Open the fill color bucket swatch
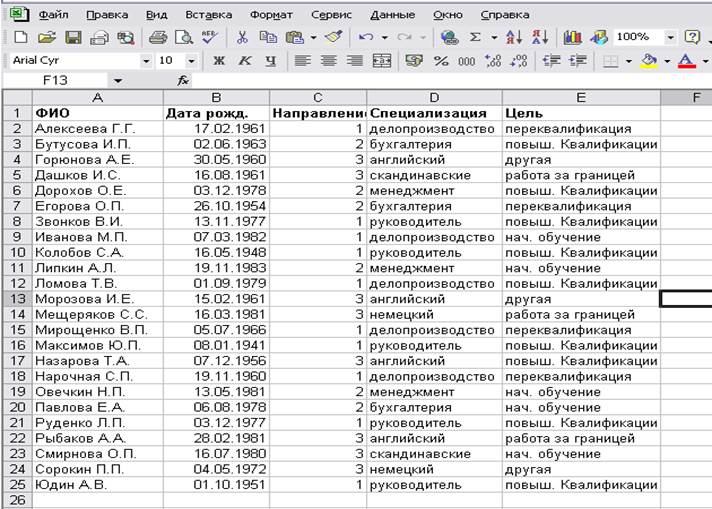 (x=648, y=61)
